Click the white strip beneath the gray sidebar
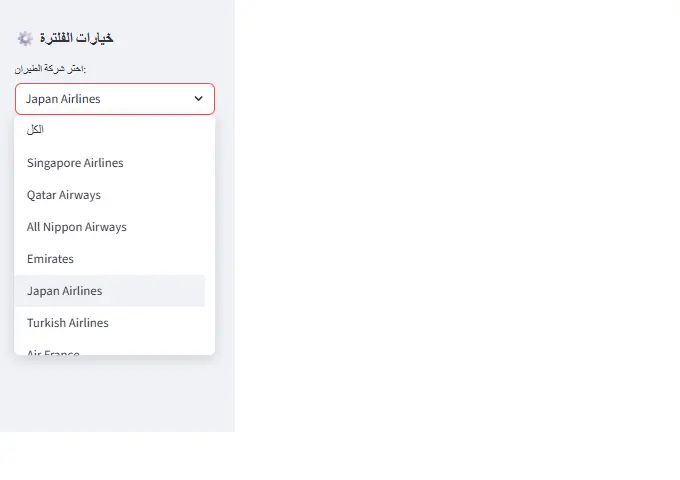 click(115, 456)
